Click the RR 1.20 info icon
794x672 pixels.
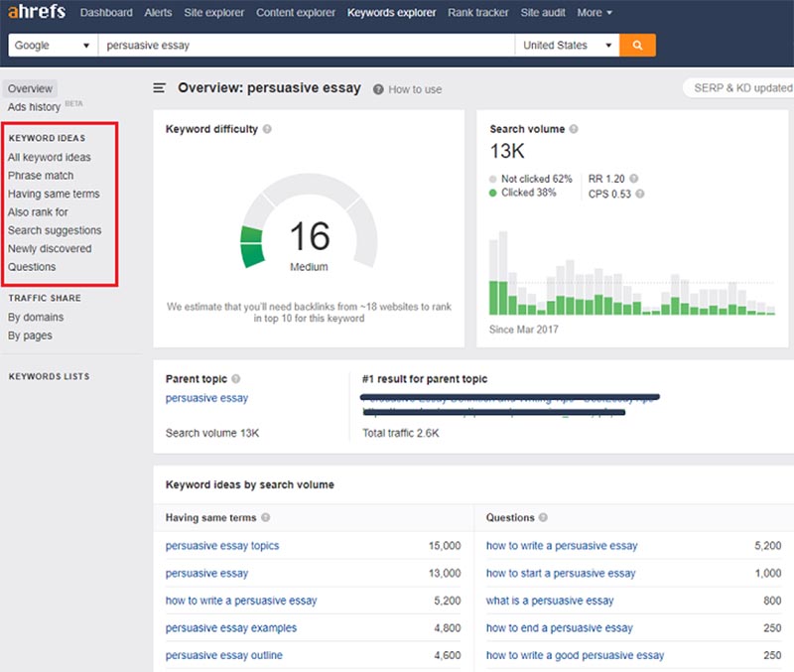[x=634, y=179]
